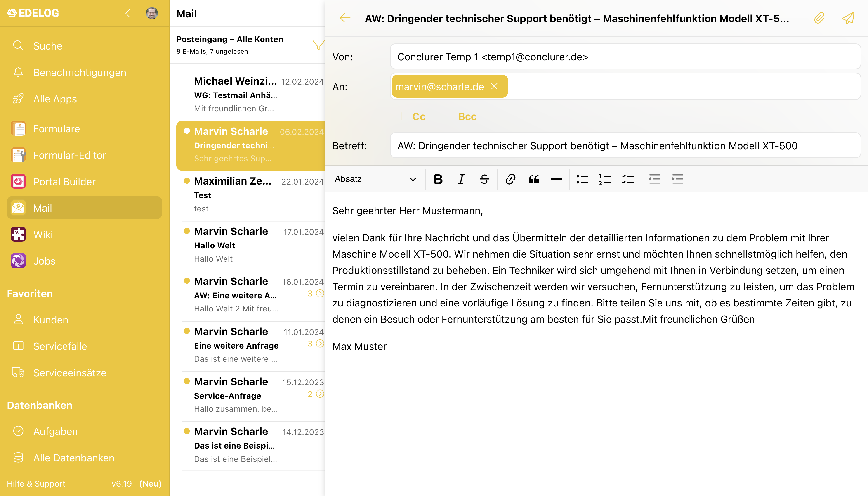Attach a file using the paperclip icon
This screenshot has height=496, width=868.
(819, 18)
